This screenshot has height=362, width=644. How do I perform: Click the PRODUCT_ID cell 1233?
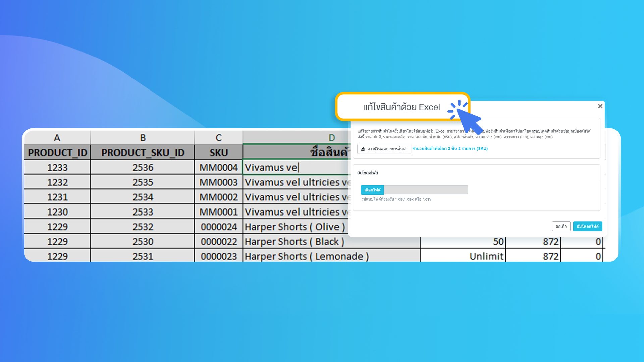tap(57, 167)
